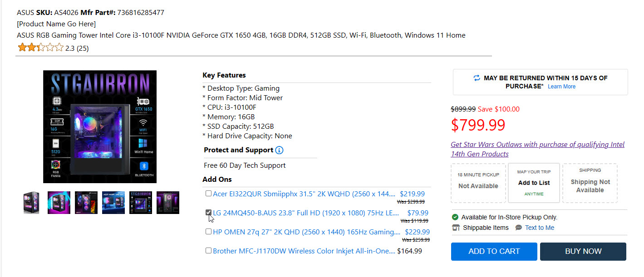Check the Acer EI322QUR monitor add-on
The height and width of the screenshot is (277, 644).
[x=208, y=194]
